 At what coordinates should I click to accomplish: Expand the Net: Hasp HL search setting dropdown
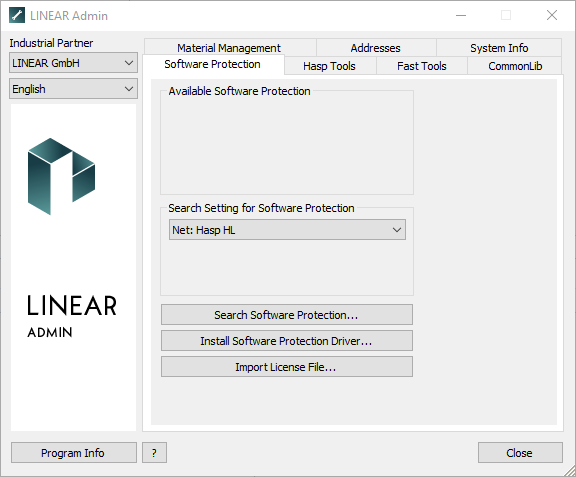tap(287, 230)
